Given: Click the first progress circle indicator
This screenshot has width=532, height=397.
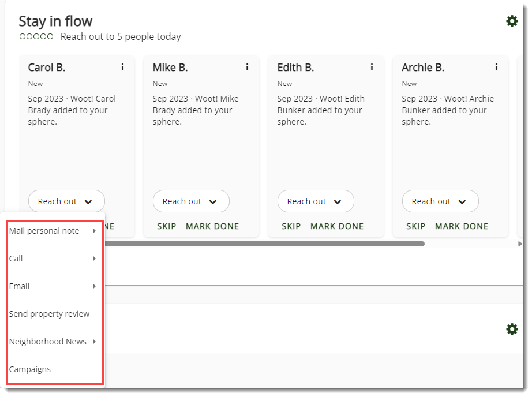Looking at the screenshot, I should click(x=23, y=36).
